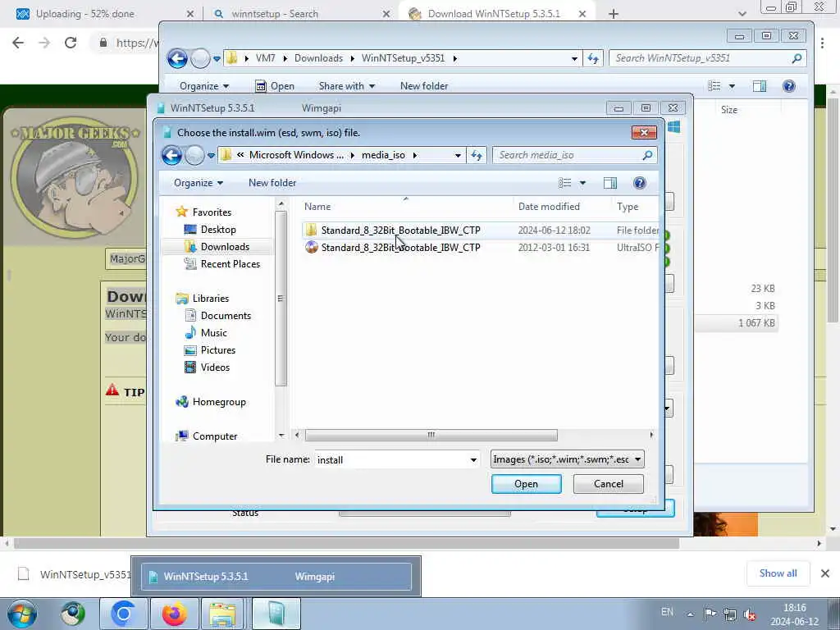840x630 pixels.
Task: Click Windows Start button
Action: point(22,614)
